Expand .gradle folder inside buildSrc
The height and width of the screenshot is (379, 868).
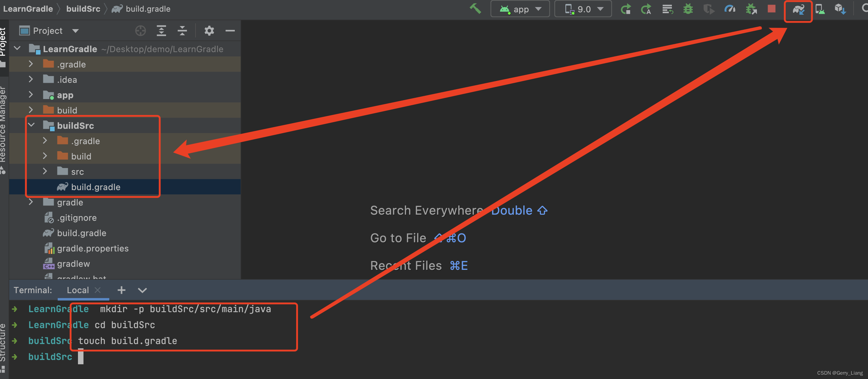pos(45,140)
